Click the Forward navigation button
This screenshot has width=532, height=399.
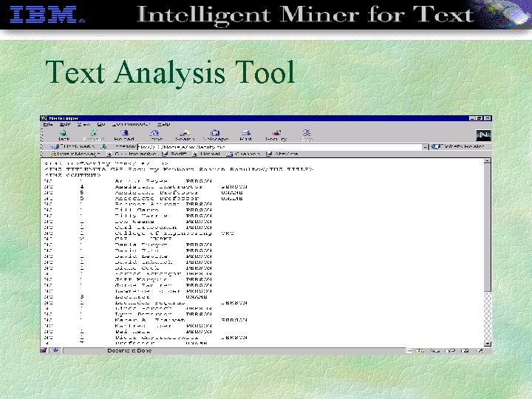point(94,135)
